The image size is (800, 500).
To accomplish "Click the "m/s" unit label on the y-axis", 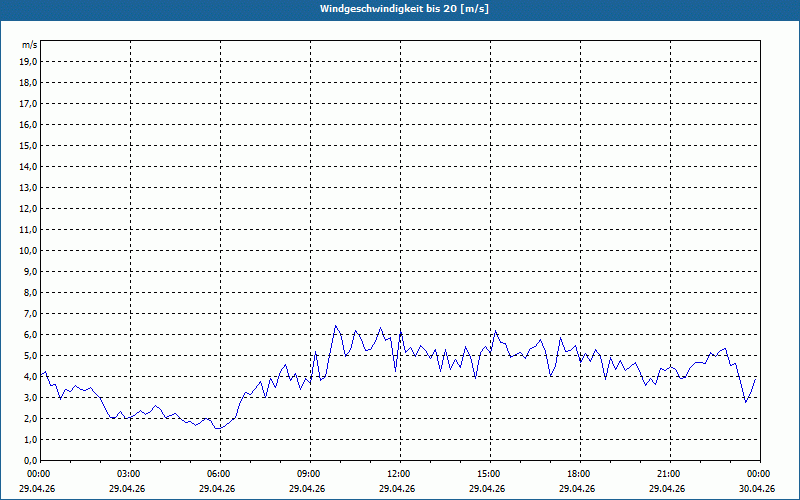I will 30,45.
